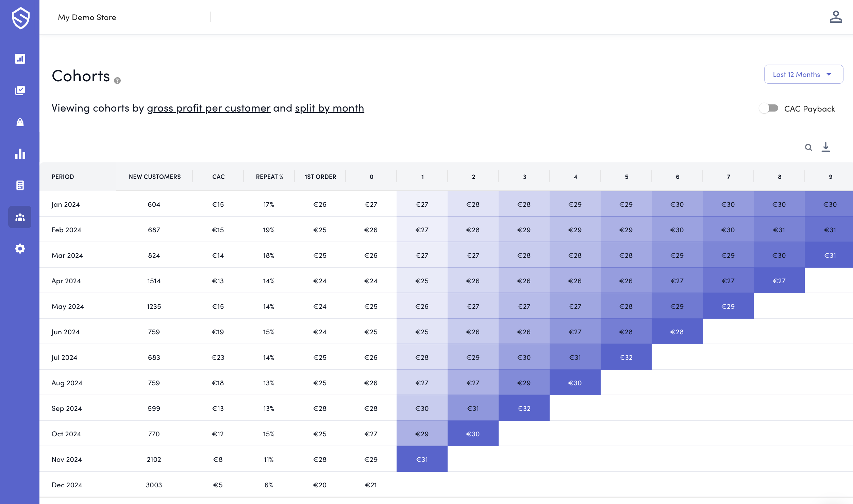Click the €32 cell in Jul 2024 row
Viewport: 853px width, 504px height.
pos(626,357)
